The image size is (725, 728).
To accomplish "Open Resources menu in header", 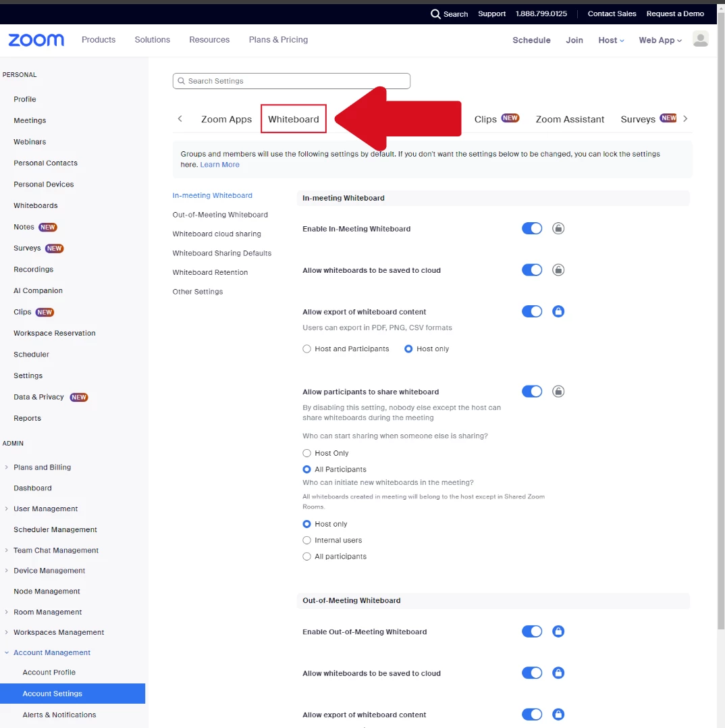I will [209, 40].
